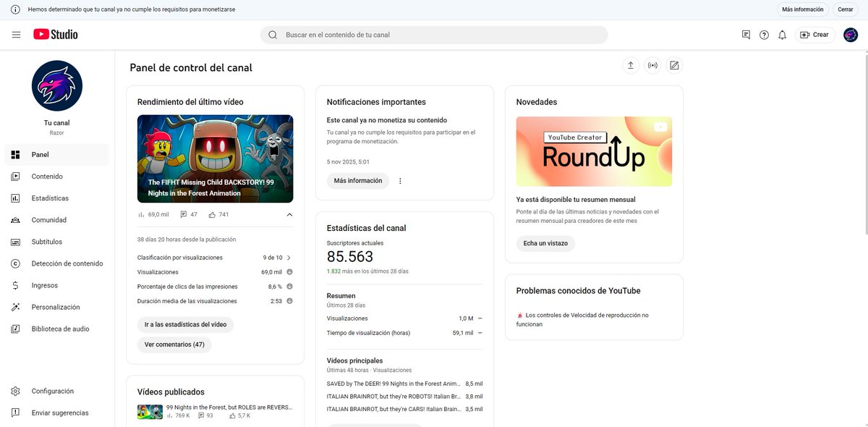Screen dimensions: 868x427
Task: Open 99 Nights ROLES are REVERSED video thumbnail
Action: pyautogui.click(x=150, y=412)
